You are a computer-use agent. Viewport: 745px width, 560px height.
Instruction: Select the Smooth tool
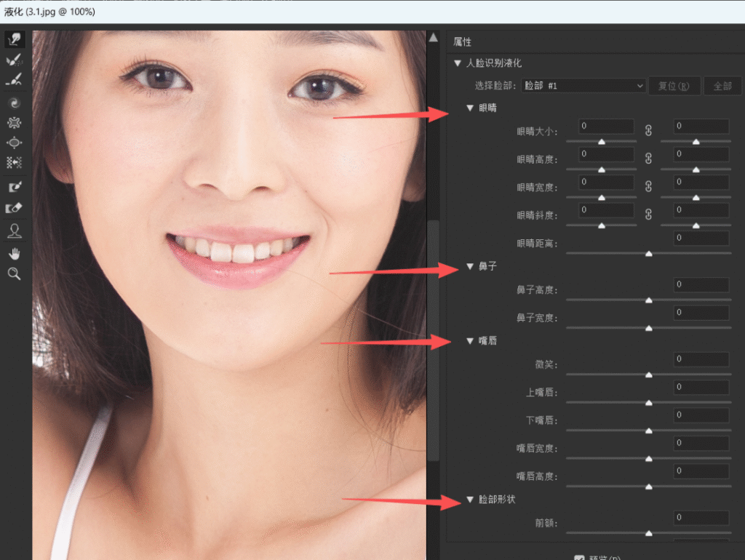click(x=15, y=79)
